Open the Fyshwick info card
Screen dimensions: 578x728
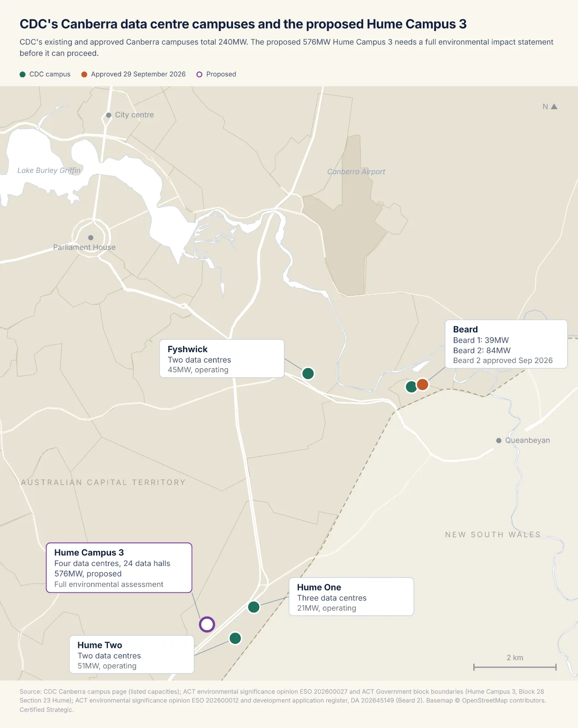(x=222, y=359)
